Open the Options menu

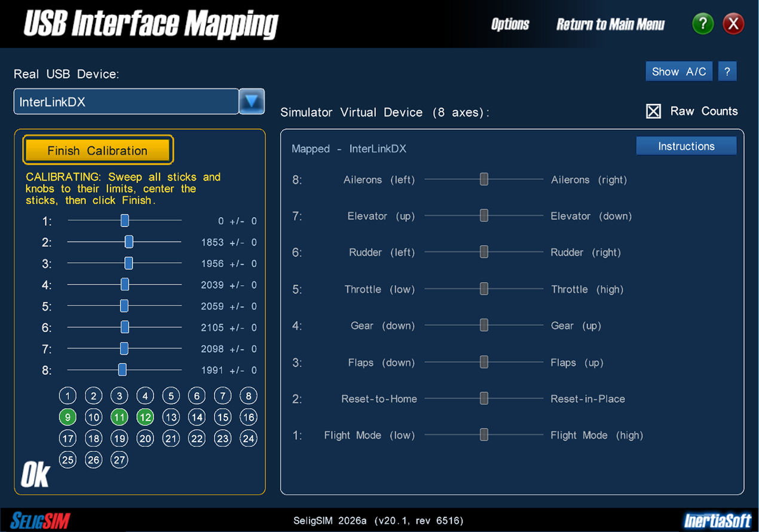[x=510, y=25]
